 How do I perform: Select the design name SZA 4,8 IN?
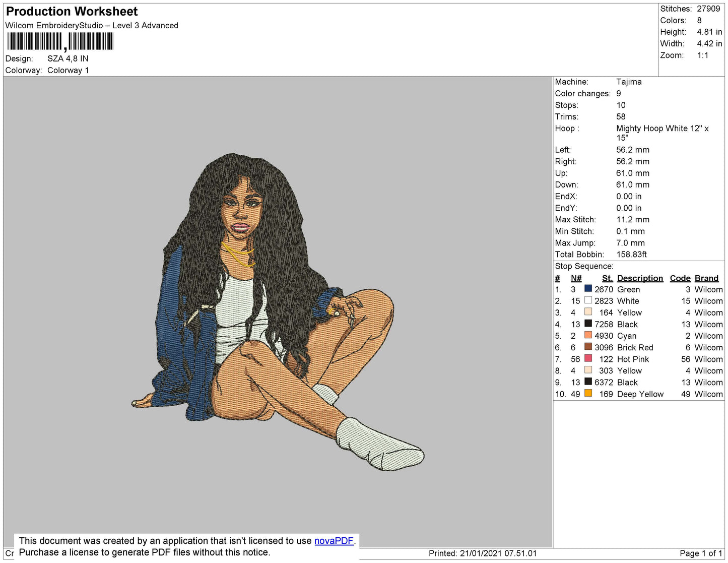[x=67, y=58]
